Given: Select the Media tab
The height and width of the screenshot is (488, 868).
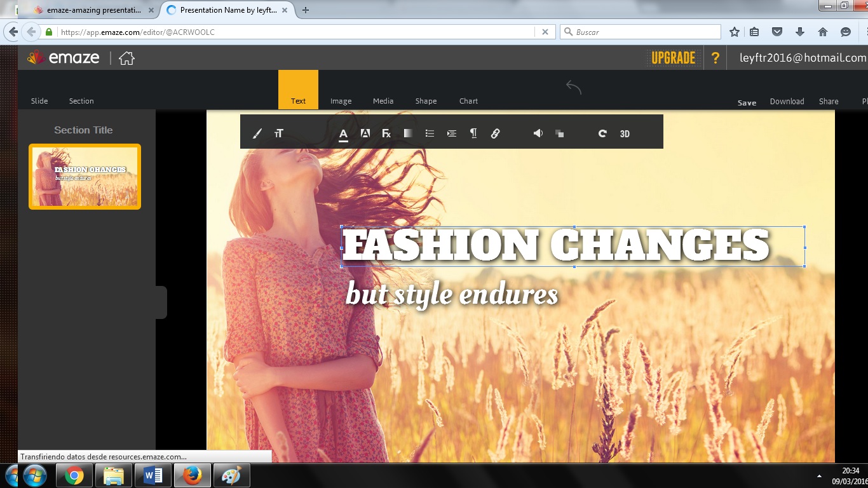Looking at the screenshot, I should click(383, 101).
